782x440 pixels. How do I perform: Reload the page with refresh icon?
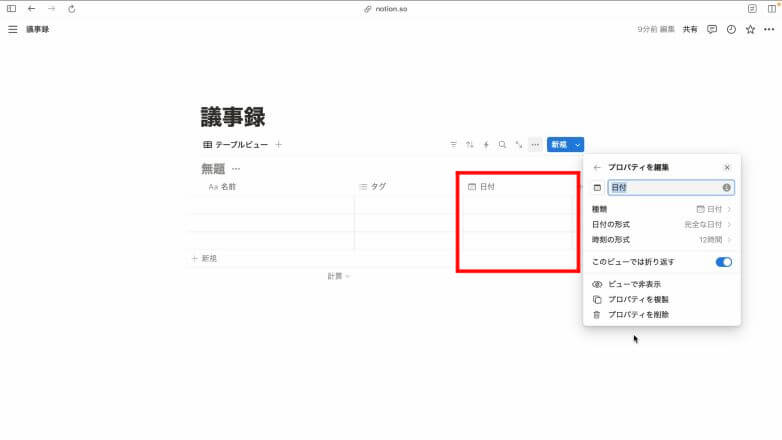[72, 9]
